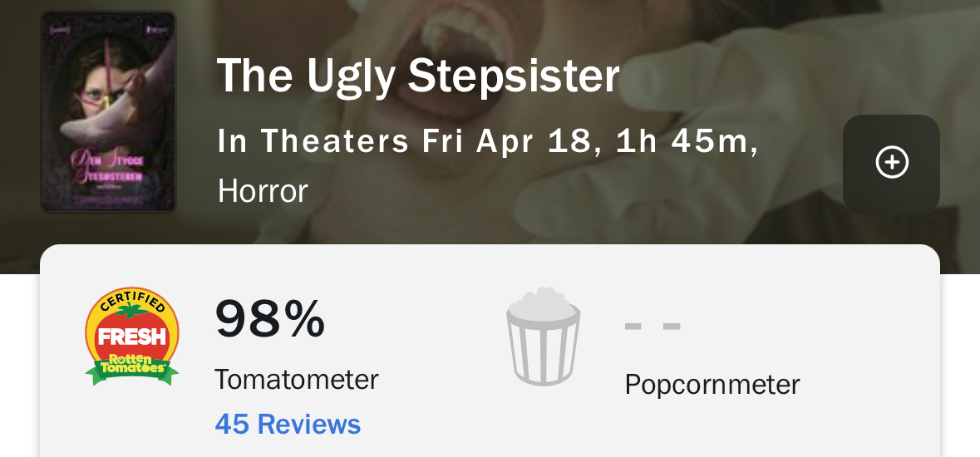Click the add to watchlist plus button
This screenshot has height=457, width=980.
point(891,163)
